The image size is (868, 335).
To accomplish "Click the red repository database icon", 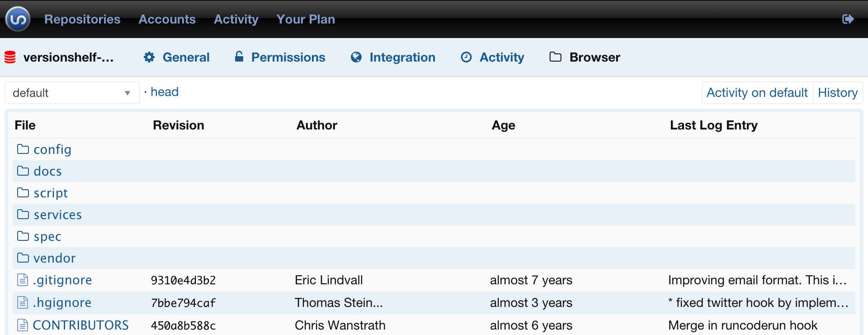I will tap(10, 57).
